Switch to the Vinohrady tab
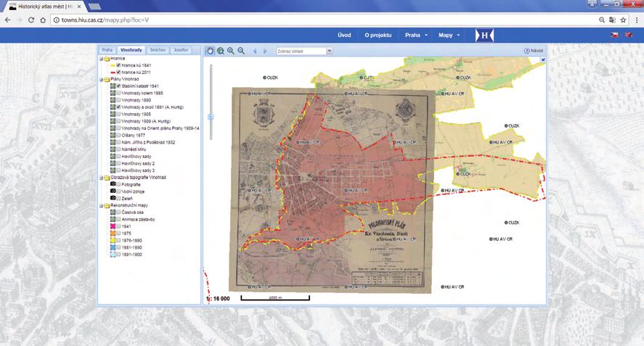 tap(131, 50)
